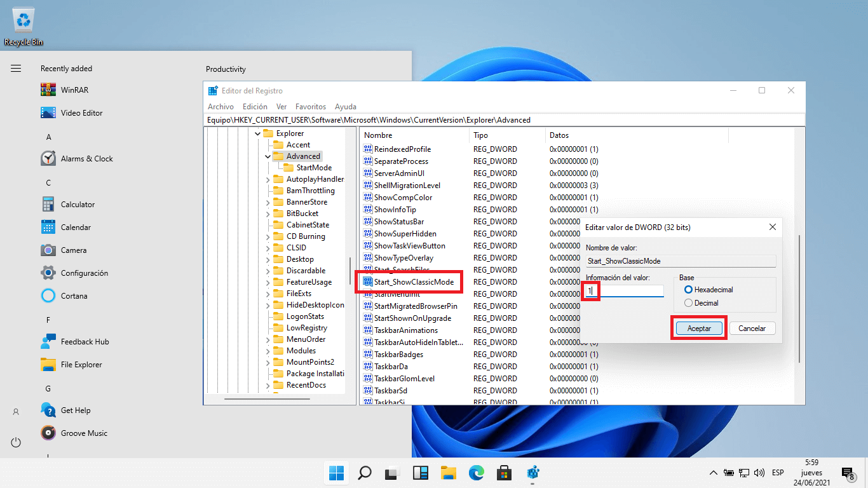Select the TaskbarAnimations value
This screenshot has width=868, height=488.
point(406,330)
